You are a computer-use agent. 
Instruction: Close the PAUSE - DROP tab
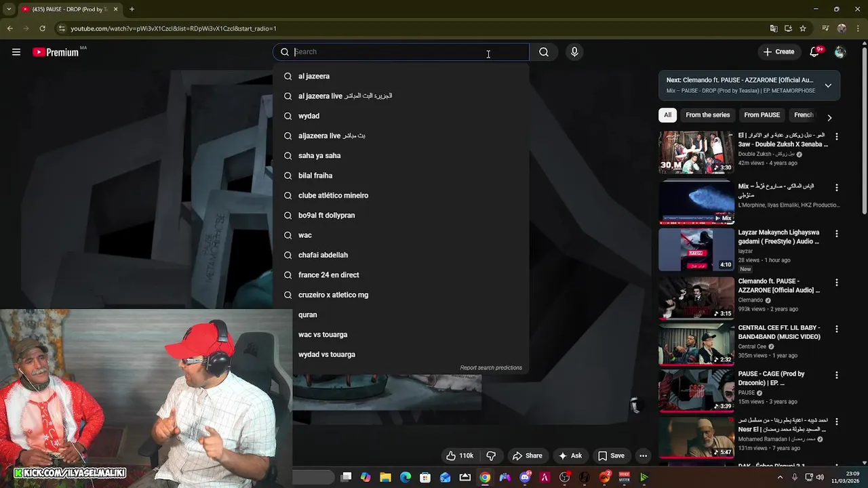(115, 9)
